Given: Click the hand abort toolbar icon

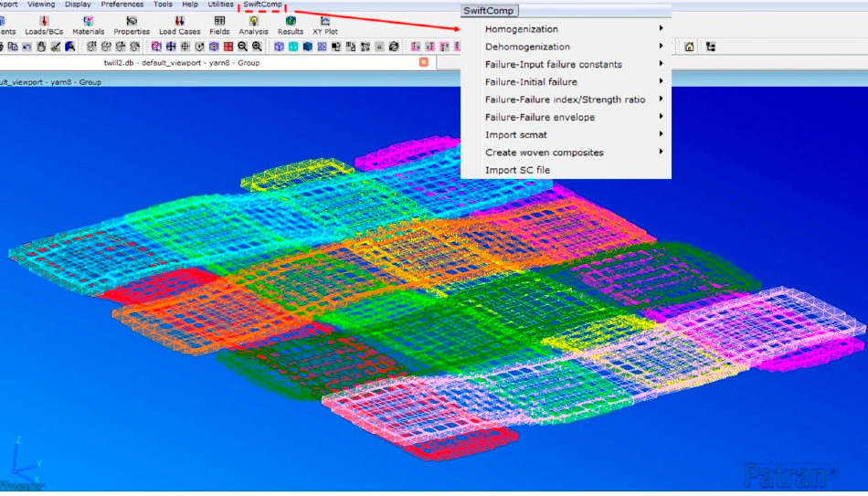Looking at the screenshot, I should point(41,47).
